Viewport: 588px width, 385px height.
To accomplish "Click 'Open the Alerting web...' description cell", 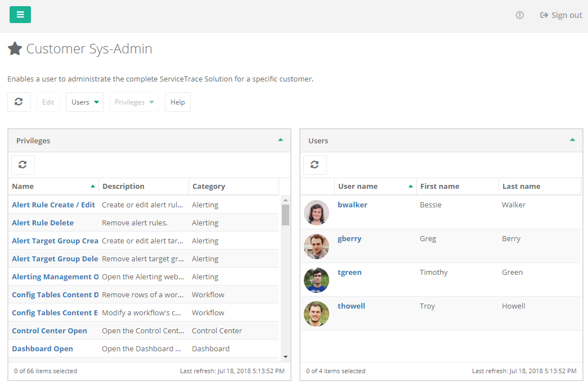I will click(x=143, y=277).
